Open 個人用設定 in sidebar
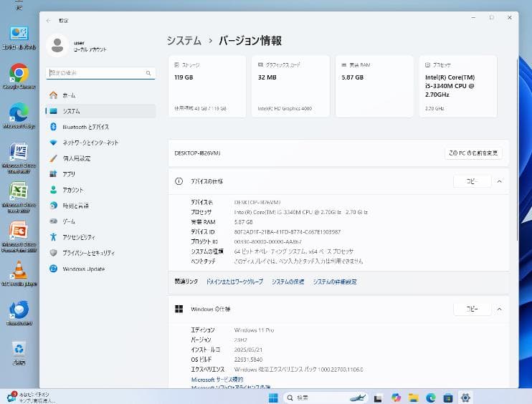The image size is (532, 404). [x=100, y=158]
